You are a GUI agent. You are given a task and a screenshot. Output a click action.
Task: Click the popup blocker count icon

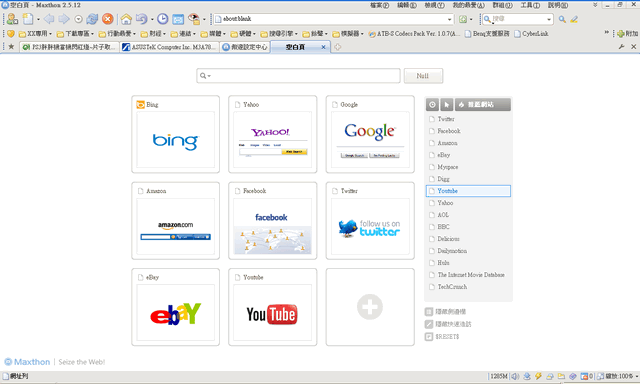(587, 376)
